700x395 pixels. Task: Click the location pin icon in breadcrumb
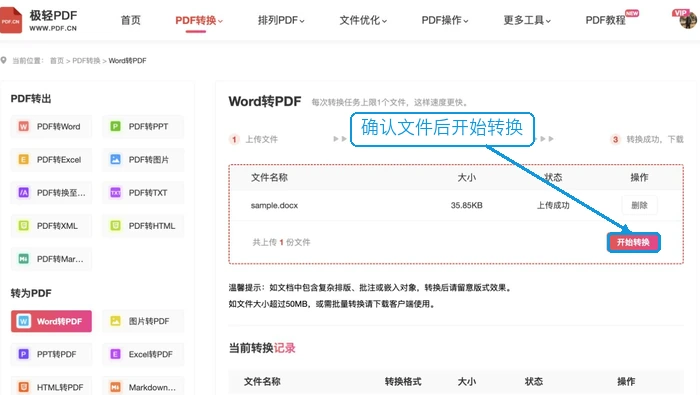tap(4, 60)
